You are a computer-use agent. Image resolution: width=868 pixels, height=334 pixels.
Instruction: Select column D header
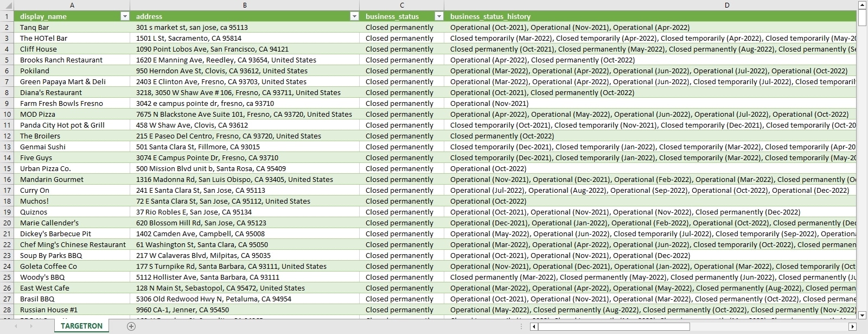[650, 5]
